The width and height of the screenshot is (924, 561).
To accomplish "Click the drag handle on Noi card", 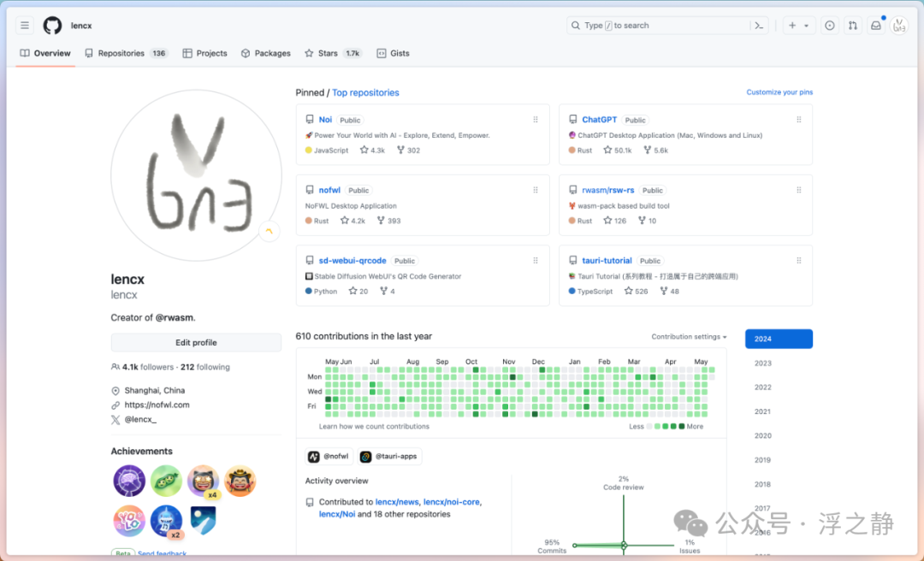I will [536, 120].
